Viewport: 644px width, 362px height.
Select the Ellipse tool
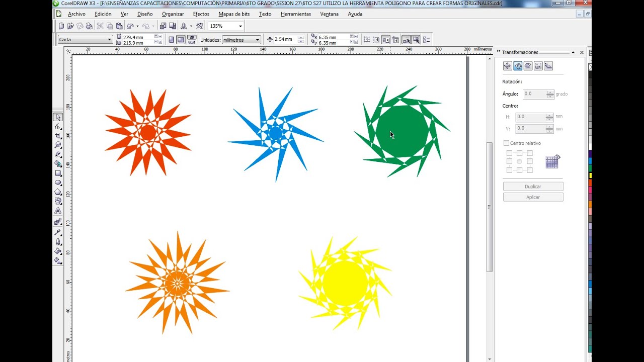58,183
